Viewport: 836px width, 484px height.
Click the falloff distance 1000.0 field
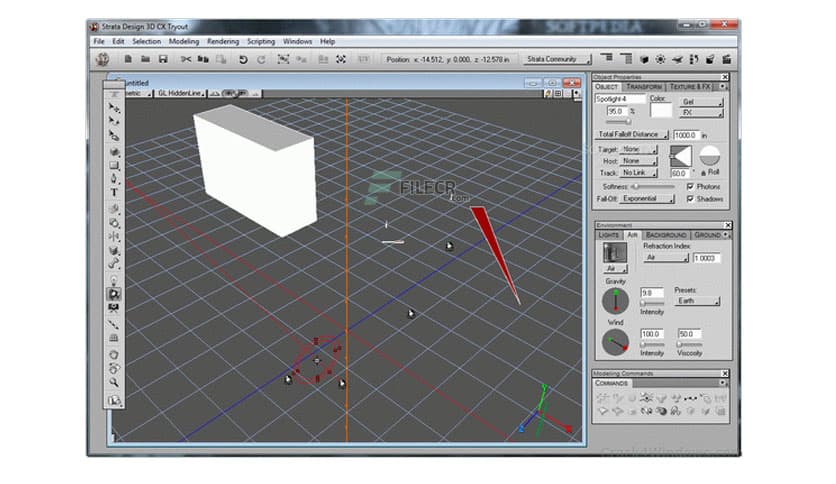pyautogui.click(x=686, y=135)
